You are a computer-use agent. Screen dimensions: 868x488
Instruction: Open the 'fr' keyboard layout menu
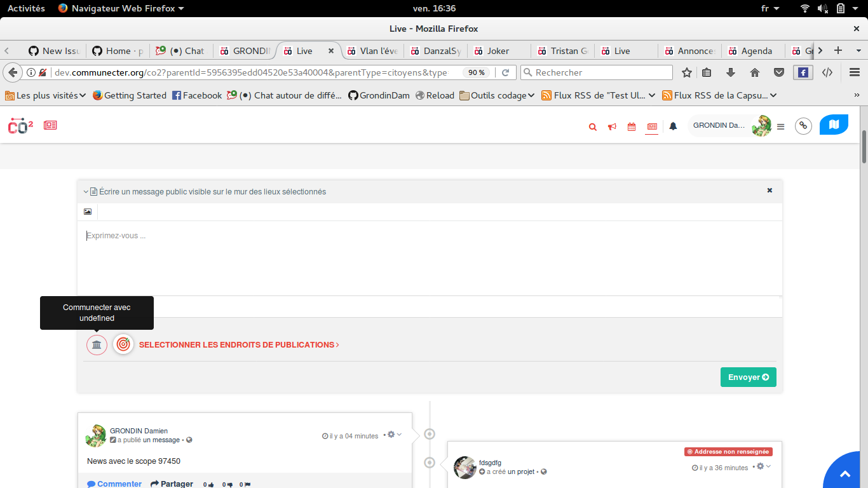[x=769, y=8]
